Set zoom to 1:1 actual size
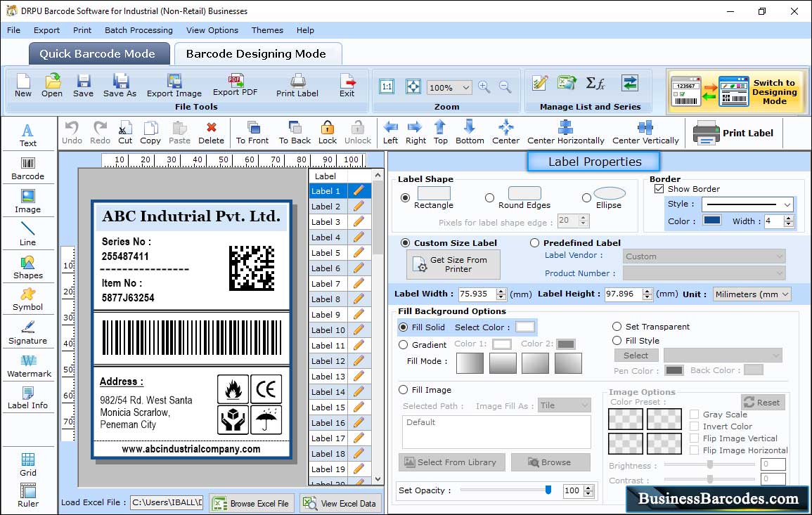 387,86
